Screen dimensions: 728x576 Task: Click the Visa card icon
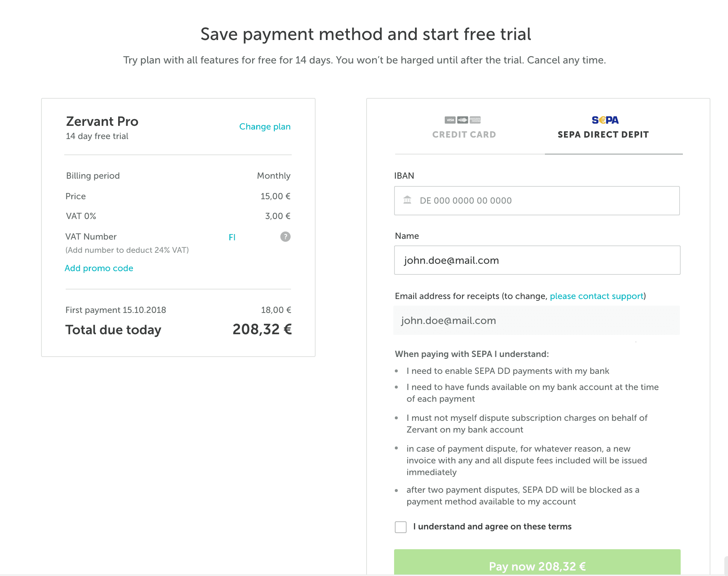click(450, 120)
